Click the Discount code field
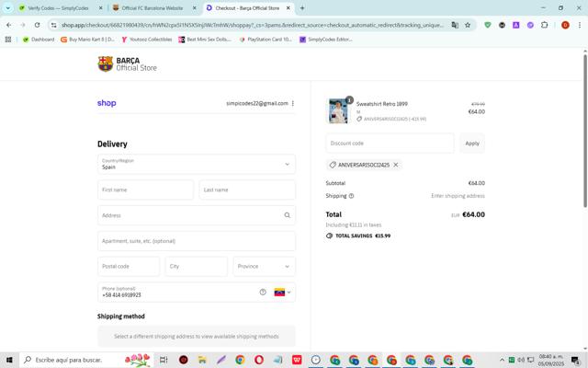588x368 pixels. (390, 144)
